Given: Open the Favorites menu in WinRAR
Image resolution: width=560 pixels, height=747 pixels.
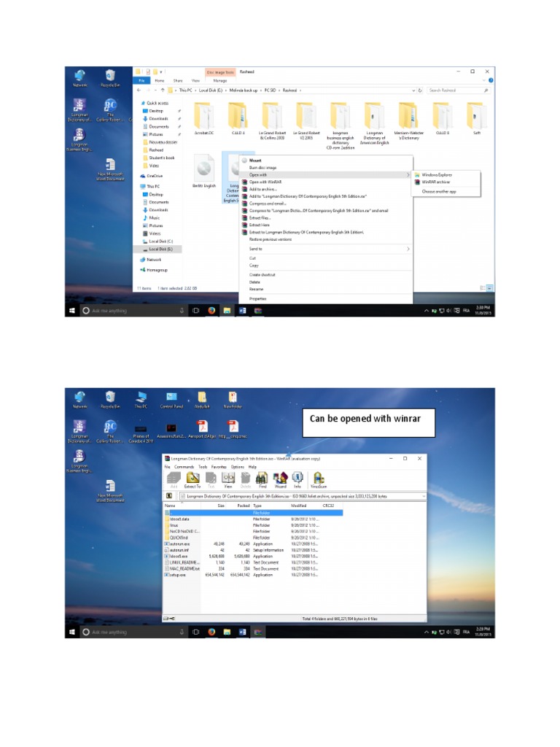Looking at the screenshot, I should 219,467.
